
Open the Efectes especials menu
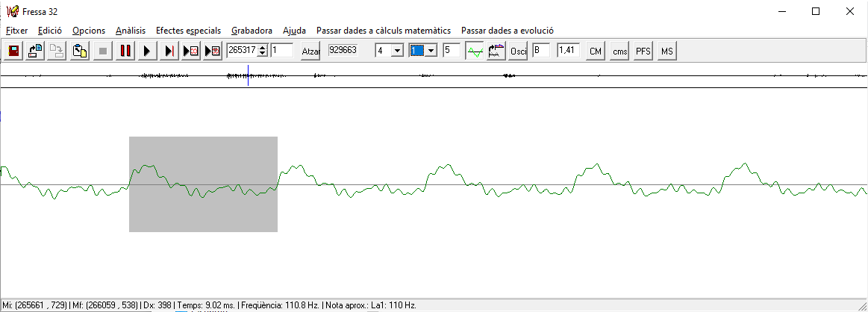tap(188, 31)
